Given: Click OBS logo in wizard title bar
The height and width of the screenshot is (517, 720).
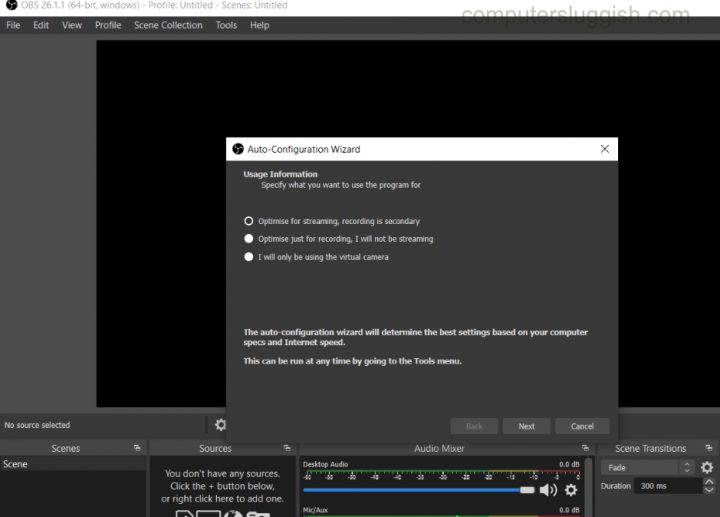Looking at the screenshot, I should (238, 149).
